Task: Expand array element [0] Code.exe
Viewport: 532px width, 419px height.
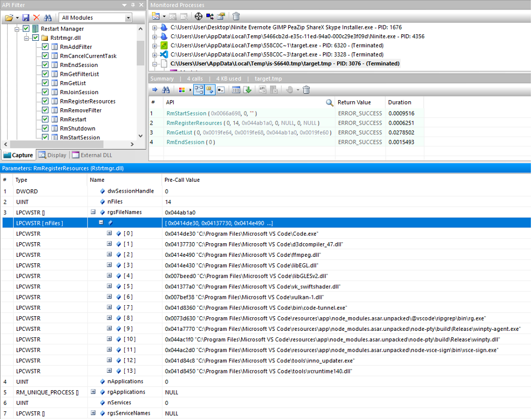Action: click(x=109, y=233)
